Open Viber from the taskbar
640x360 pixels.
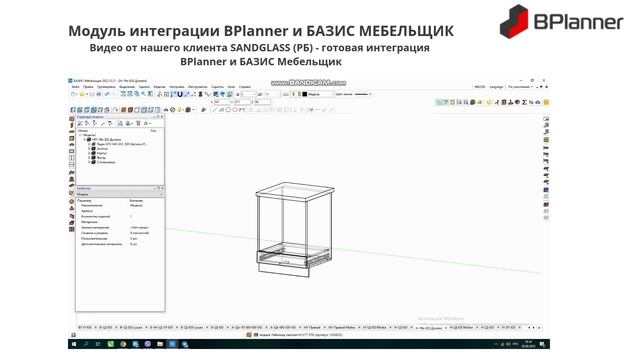click(147, 344)
